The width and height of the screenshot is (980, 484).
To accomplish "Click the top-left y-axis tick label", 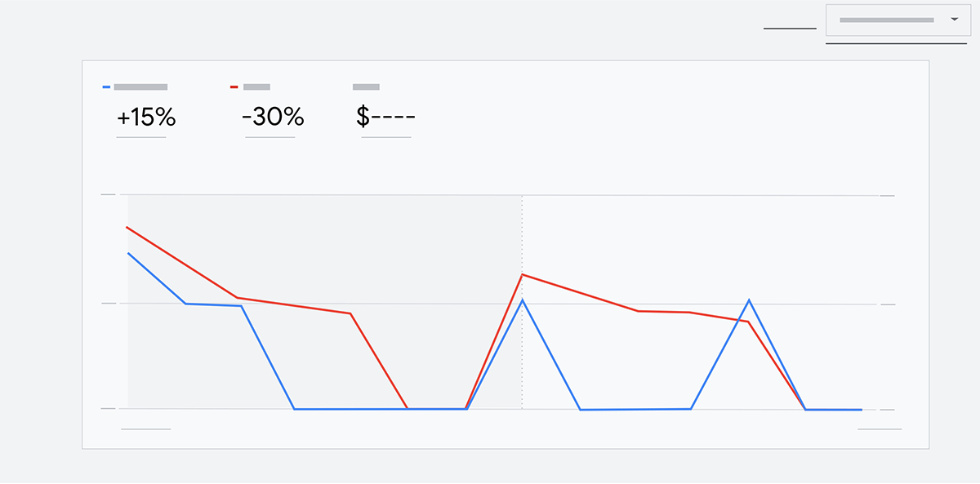I will tap(108, 194).
